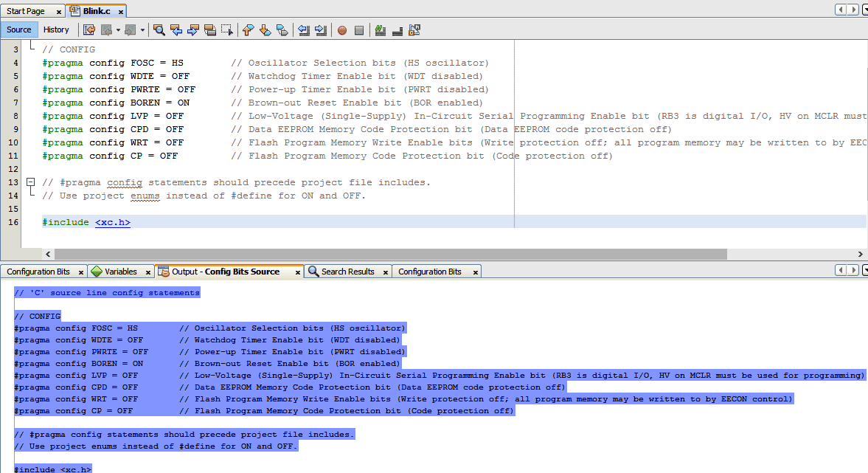868x473 pixels.
Task: Click the Start Macro Recording icon
Action: pyautogui.click(x=340, y=30)
